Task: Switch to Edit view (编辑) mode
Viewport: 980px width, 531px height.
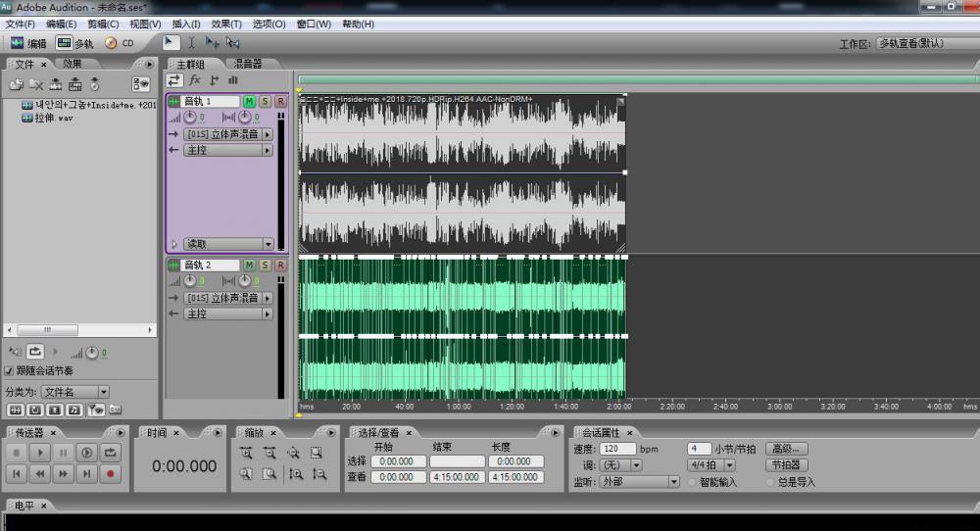Action: pos(28,43)
